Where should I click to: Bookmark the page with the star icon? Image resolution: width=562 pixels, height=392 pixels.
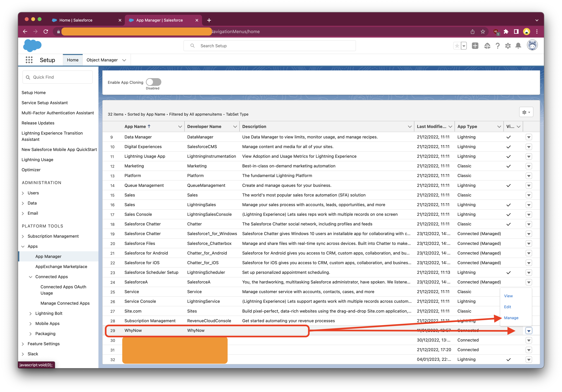coord(483,32)
